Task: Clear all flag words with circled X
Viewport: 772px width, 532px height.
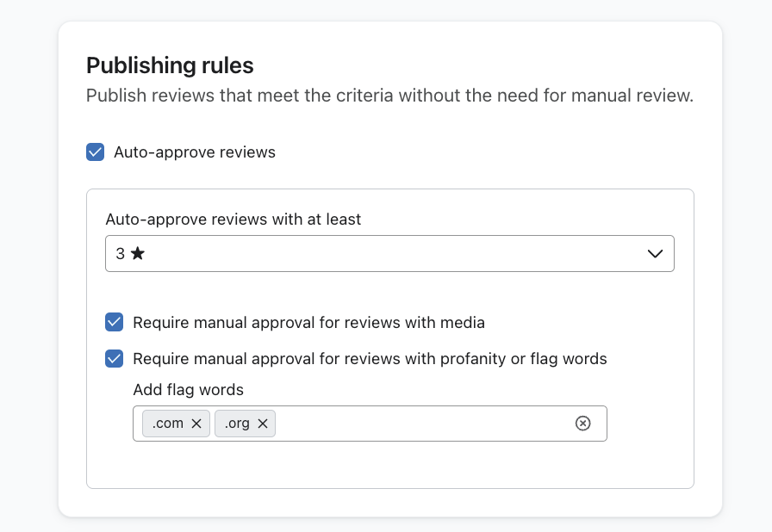Action: coord(583,424)
